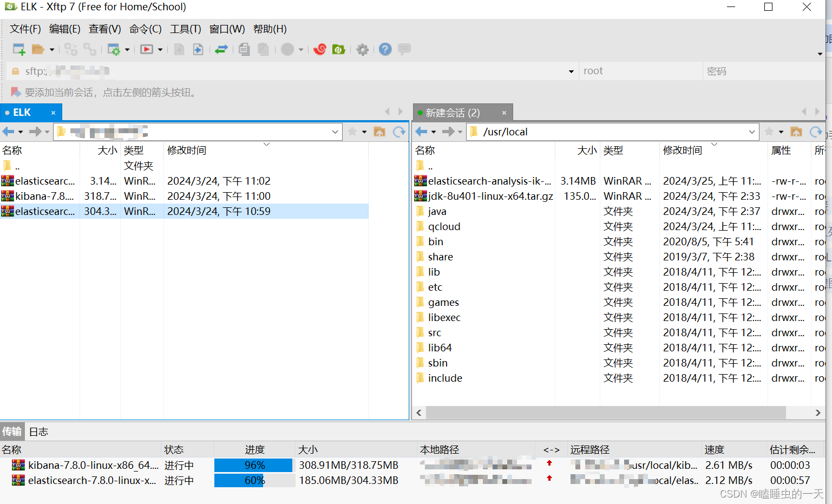Select local file kibana-7.8...
Viewport: 832px width, 504px height.
184,196
